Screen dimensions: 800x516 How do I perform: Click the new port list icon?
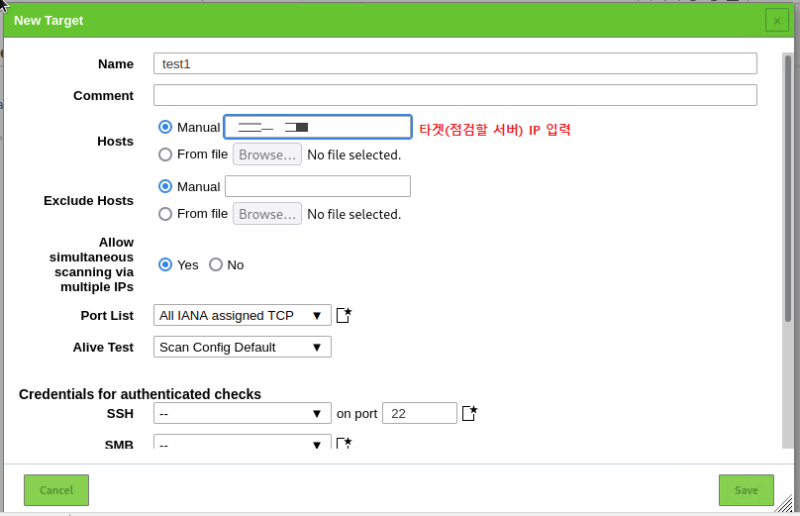pos(344,316)
